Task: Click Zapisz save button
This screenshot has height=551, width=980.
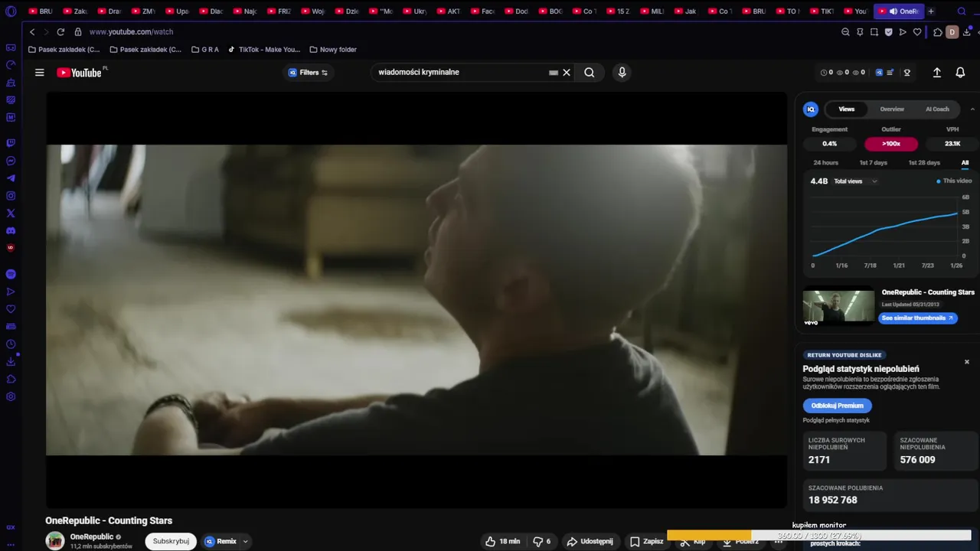Action: [646, 541]
